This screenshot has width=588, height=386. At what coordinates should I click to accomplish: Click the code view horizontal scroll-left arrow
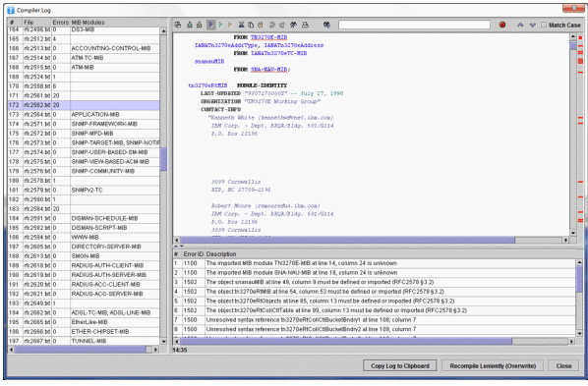[x=177, y=240]
